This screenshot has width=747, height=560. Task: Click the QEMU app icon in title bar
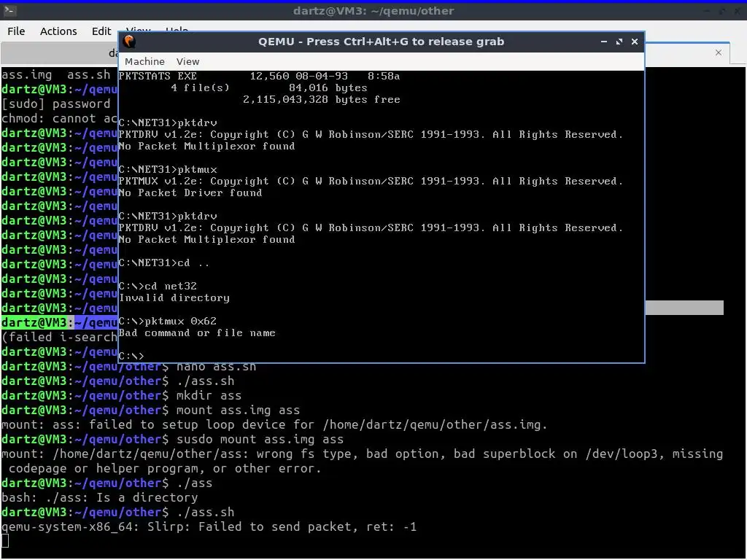pyautogui.click(x=129, y=42)
